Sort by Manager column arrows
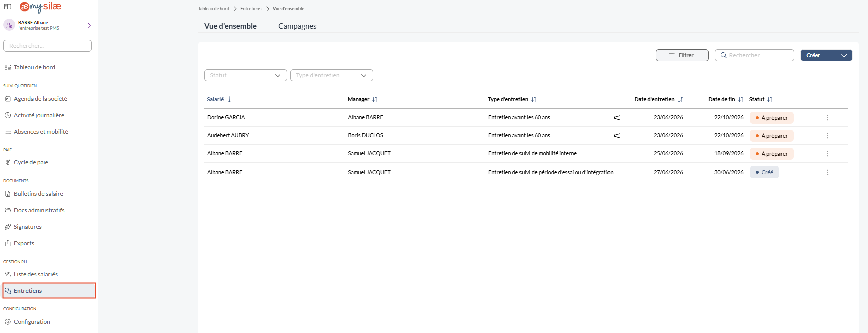 (x=375, y=99)
